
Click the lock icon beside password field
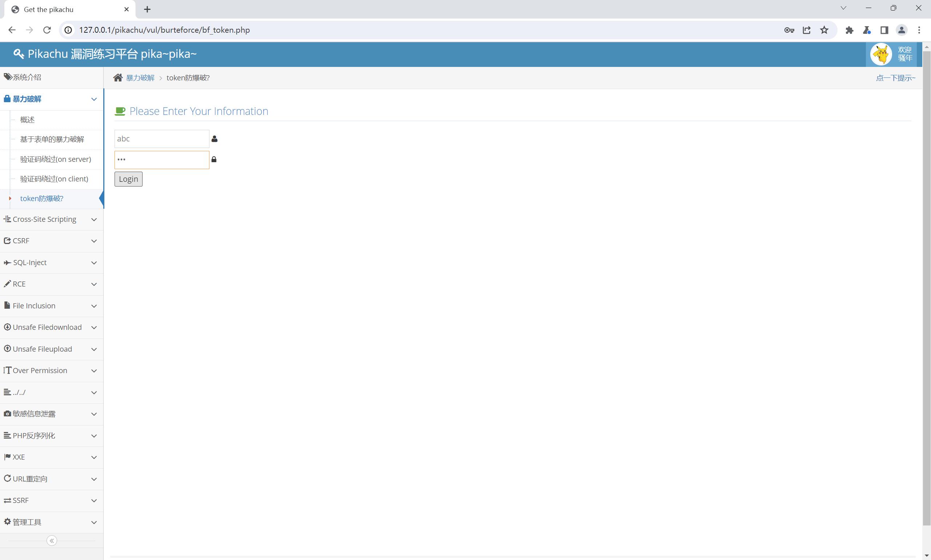tap(214, 159)
